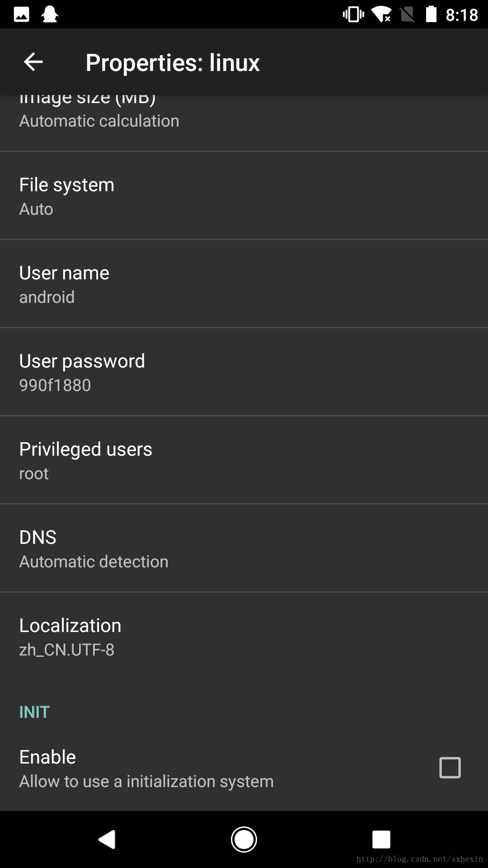Viewport: 488px width, 868px height.
Task: Open the DNS Automatic detection setting
Action: pyautogui.click(x=244, y=548)
